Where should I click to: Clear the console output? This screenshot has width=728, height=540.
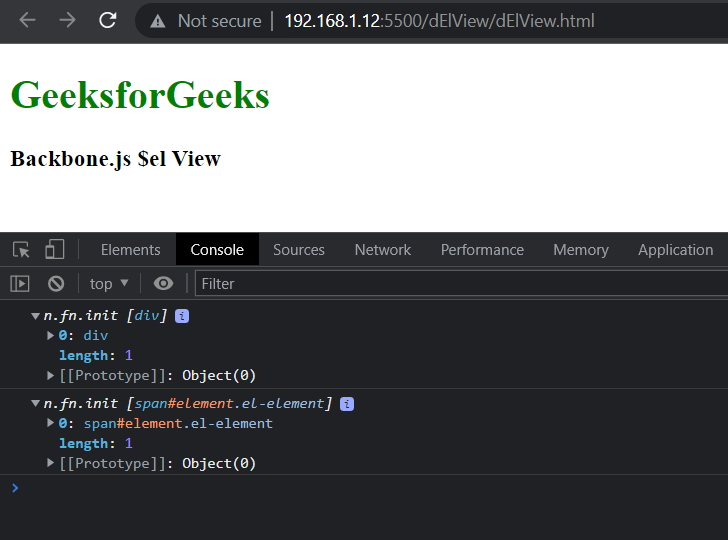(x=56, y=284)
